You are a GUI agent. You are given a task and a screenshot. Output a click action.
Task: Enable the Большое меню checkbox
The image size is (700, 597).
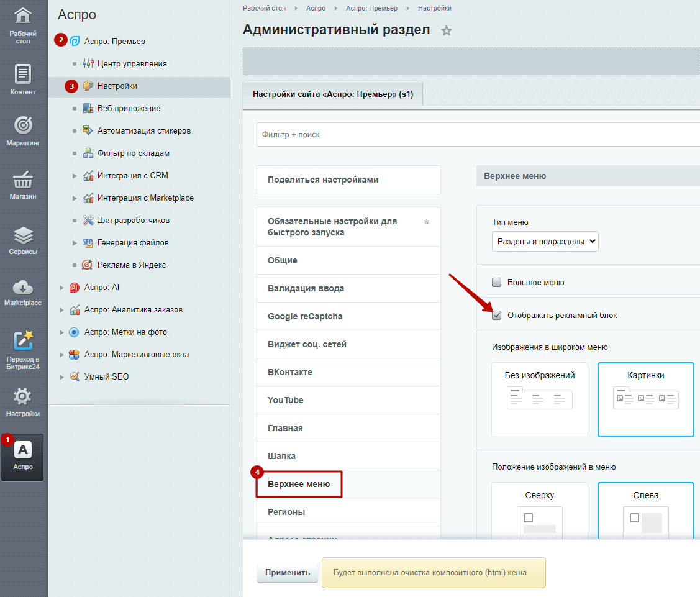pos(496,282)
